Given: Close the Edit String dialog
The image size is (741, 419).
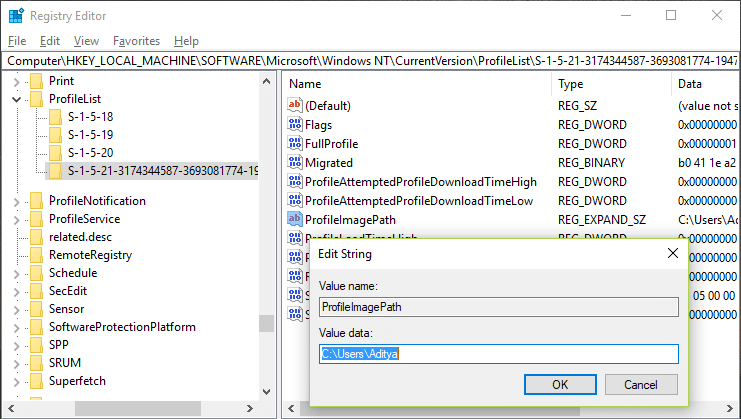Looking at the screenshot, I should 672,254.
